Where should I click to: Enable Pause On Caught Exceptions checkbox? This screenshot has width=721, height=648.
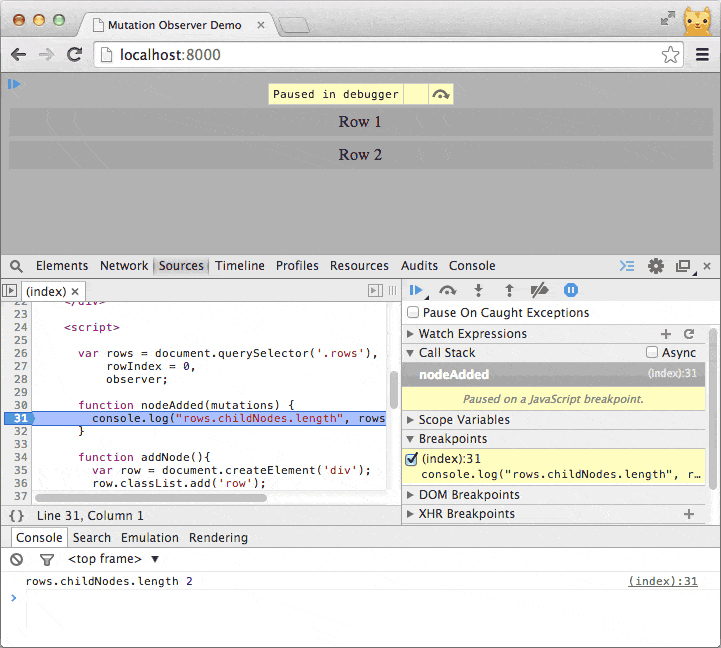pyautogui.click(x=413, y=313)
